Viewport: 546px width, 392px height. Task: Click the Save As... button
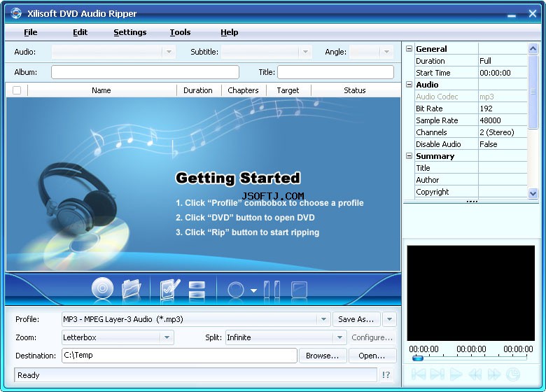[356, 319]
